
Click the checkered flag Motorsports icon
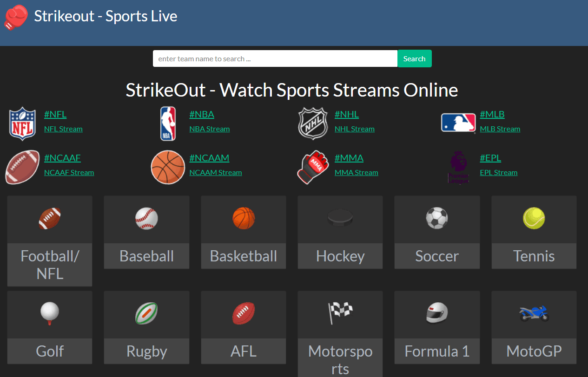pos(340,313)
